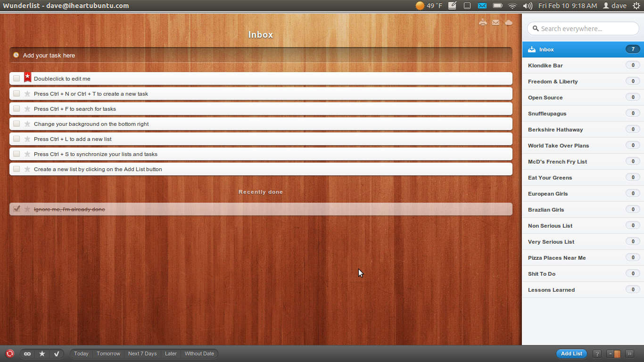Star the 'Press Ctrl + L' task

point(27,139)
